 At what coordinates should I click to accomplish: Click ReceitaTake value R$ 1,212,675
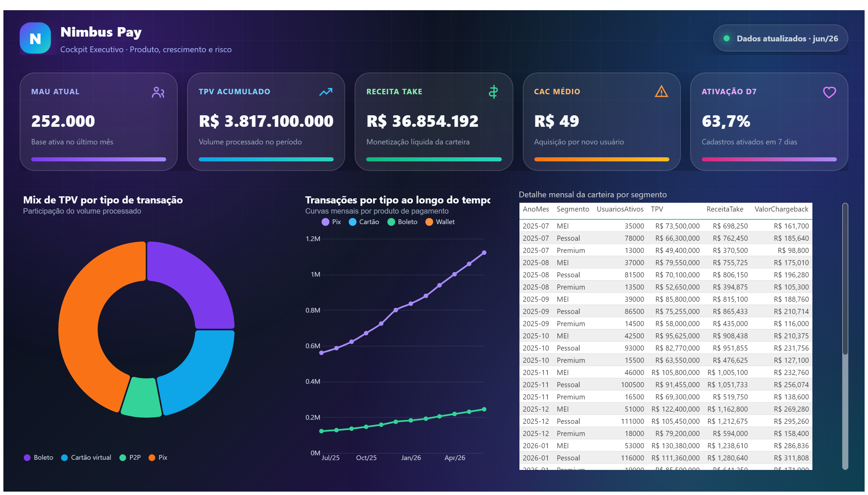[728, 422]
